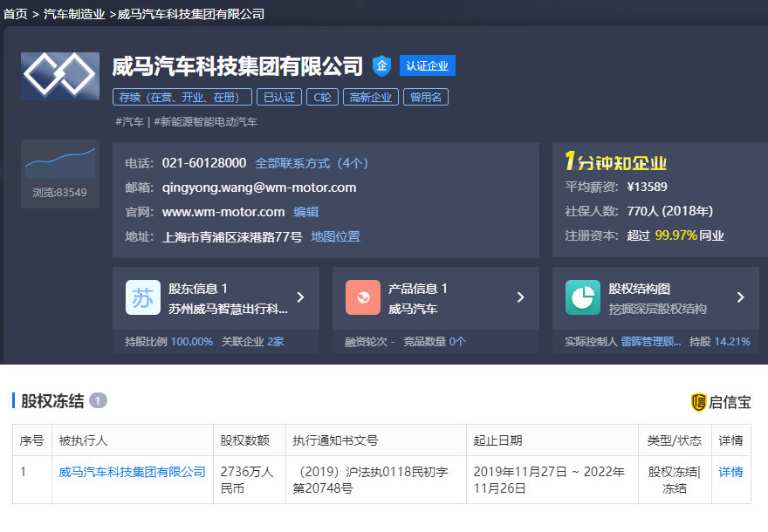768x532 pixels.
Task: Click the 编辑 link beside the website
Action: tap(306, 212)
